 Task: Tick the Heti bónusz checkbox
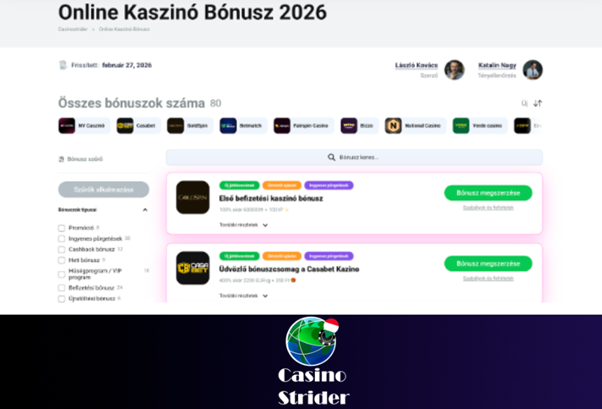[x=61, y=260]
